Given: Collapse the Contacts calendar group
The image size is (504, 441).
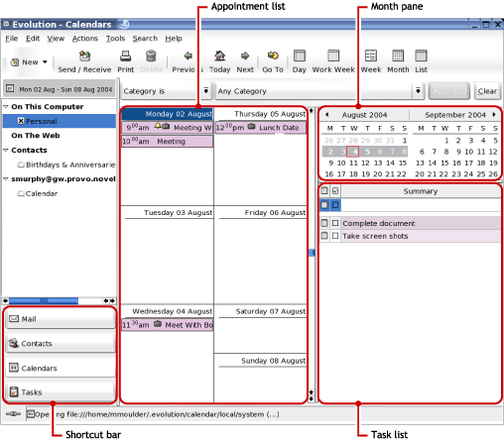Looking at the screenshot, I should point(6,150).
